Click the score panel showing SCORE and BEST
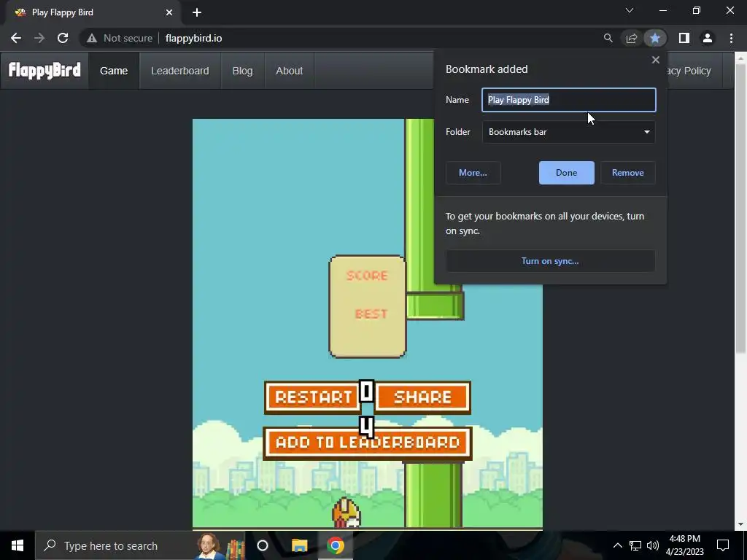Viewport: 747px width, 560px height. pos(368,307)
